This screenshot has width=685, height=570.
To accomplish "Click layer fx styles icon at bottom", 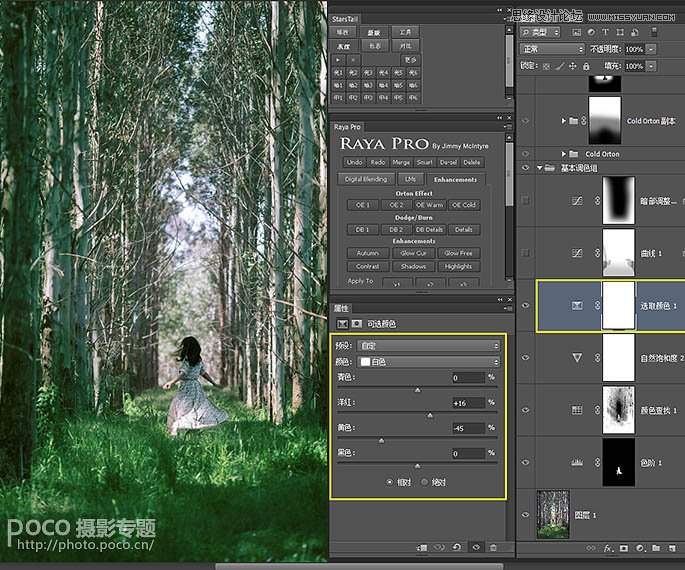I will point(608,548).
